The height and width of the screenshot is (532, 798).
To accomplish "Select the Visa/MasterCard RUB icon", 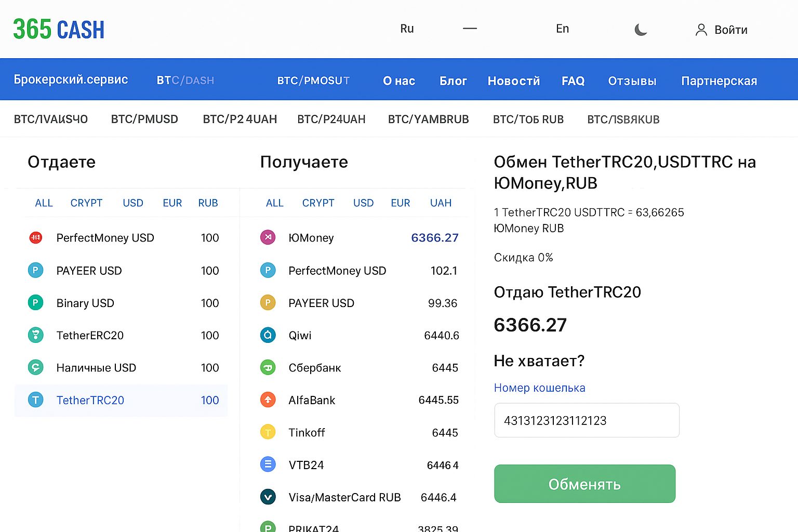I will (x=268, y=497).
